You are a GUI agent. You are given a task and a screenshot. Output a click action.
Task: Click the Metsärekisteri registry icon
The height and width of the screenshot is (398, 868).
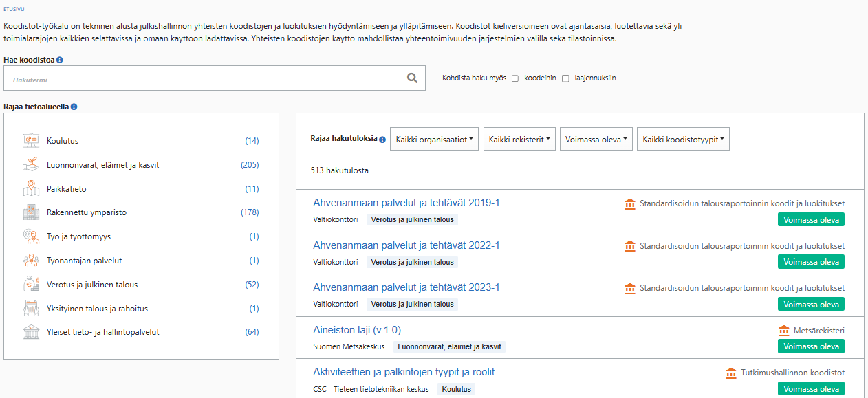783,331
